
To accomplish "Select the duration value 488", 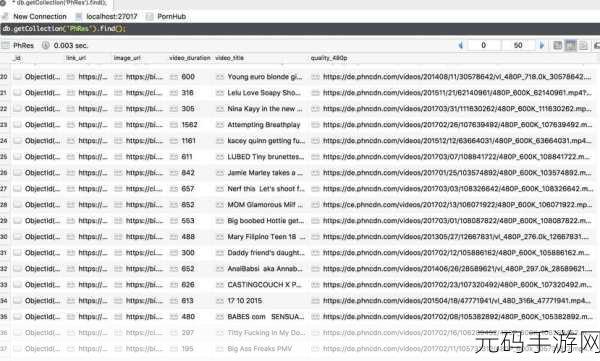I will coord(188,237).
